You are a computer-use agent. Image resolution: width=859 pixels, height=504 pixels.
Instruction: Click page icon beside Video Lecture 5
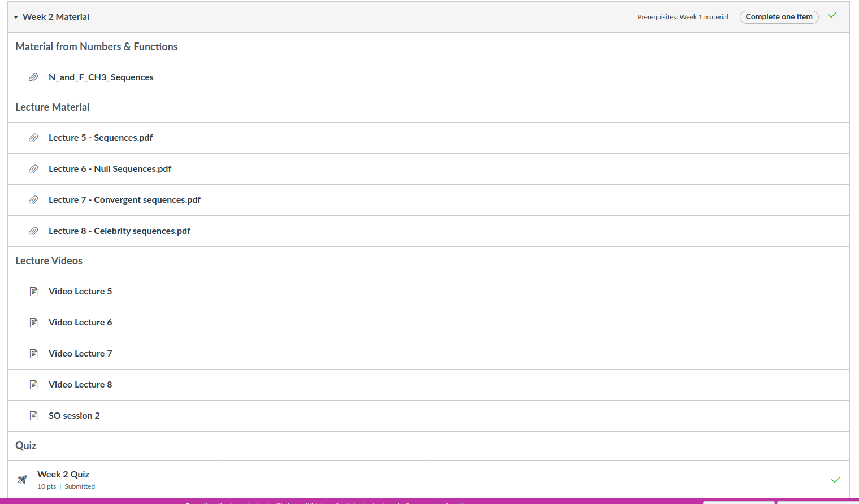click(33, 292)
